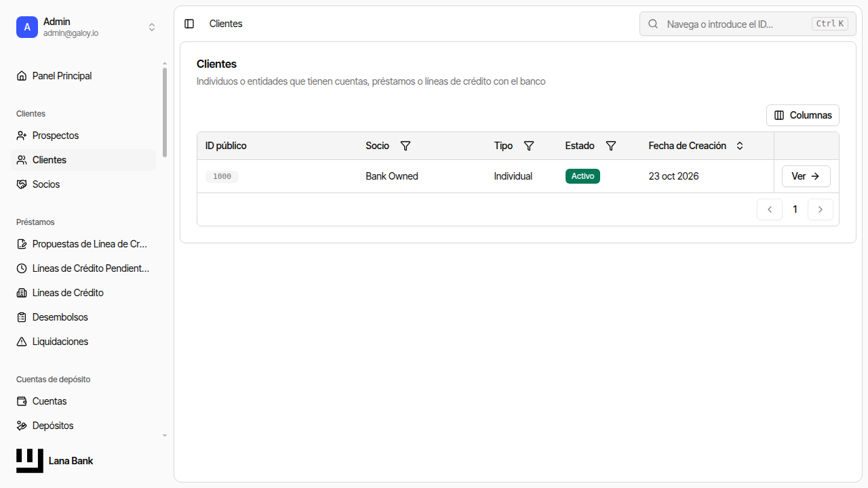This screenshot has width=868, height=488.
Task: Toggle the sidebar panel icon
Action: pos(189,24)
